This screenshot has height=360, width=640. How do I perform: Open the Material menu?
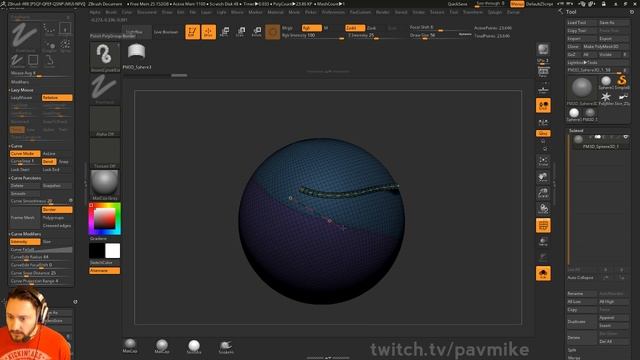(276, 12)
